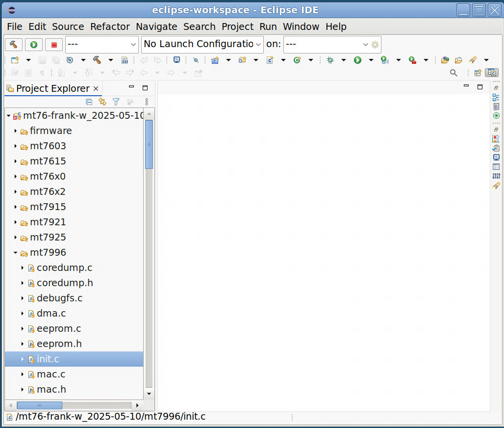Image resolution: width=504 pixels, height=428 pixels.
Task: Open the dropdown arrow next to the New wizard icon
Action: coord(28,60)
